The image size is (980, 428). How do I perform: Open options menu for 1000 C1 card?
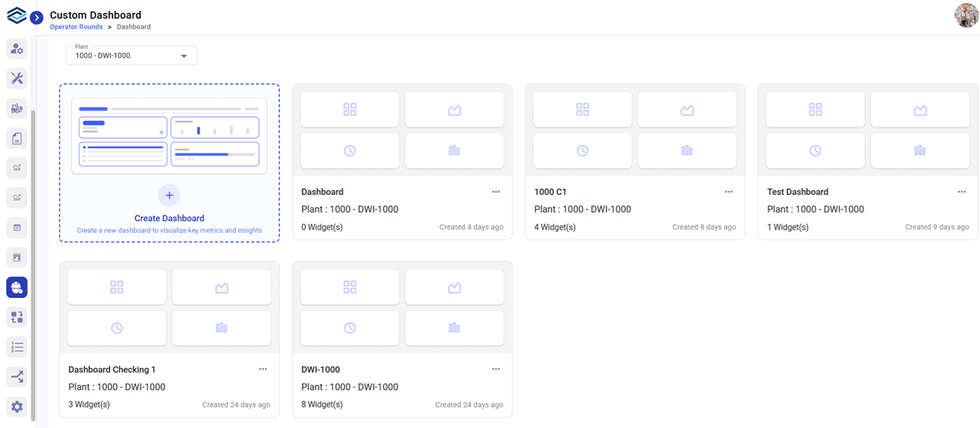(729, 192)
